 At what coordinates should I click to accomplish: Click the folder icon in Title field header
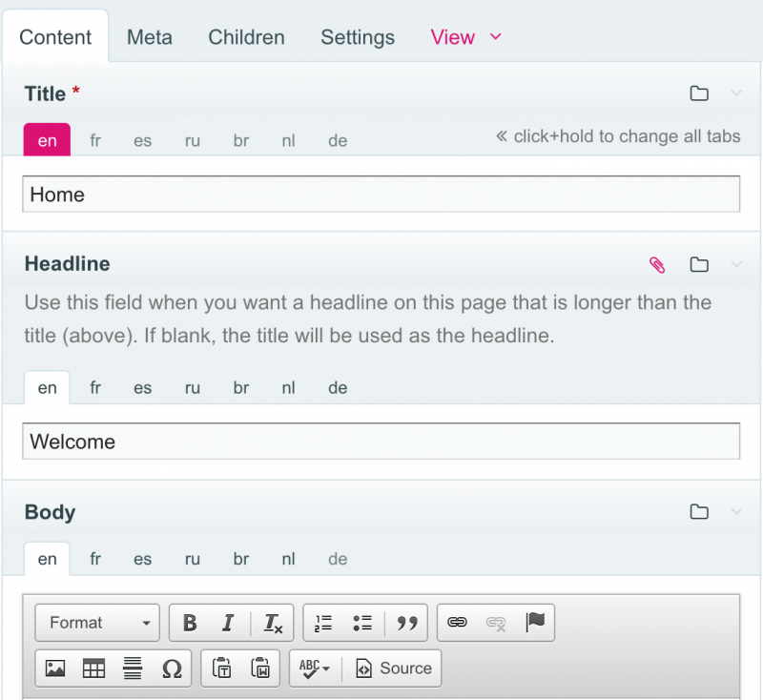699,93
